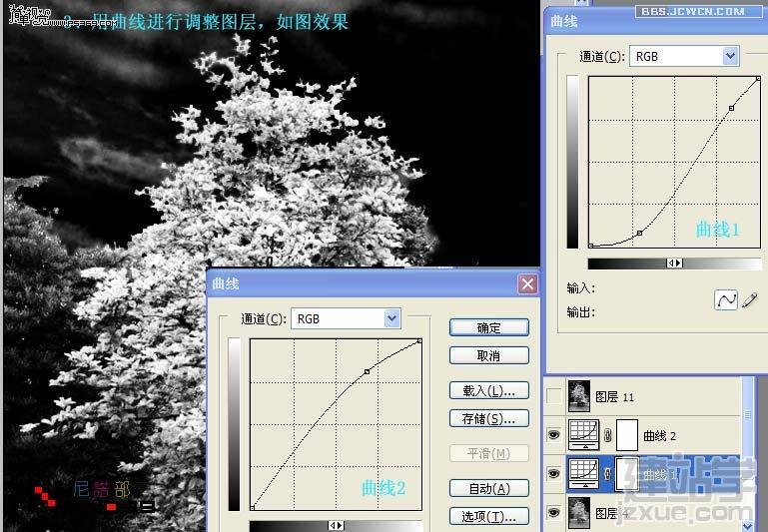Click the 输出: label in 曲线1 dialog
Image resolution: width=768 pixels, height=532 pixels.
pyautogui.click(x=581, y=312)
